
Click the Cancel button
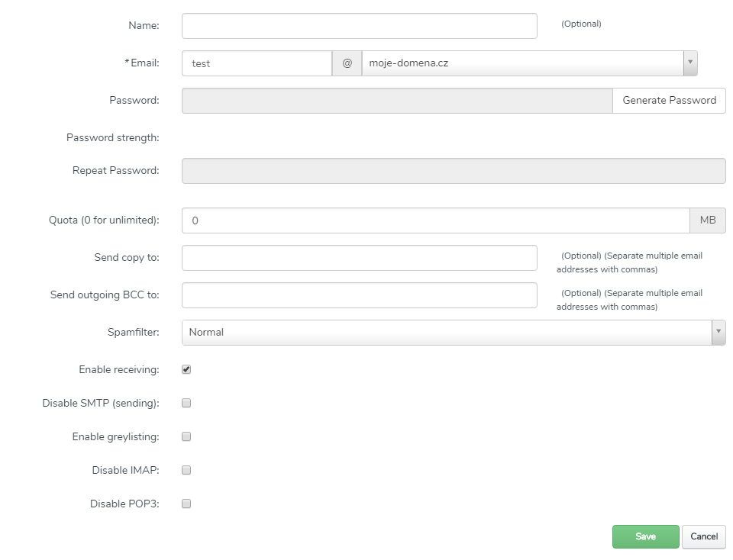point(703,536)
